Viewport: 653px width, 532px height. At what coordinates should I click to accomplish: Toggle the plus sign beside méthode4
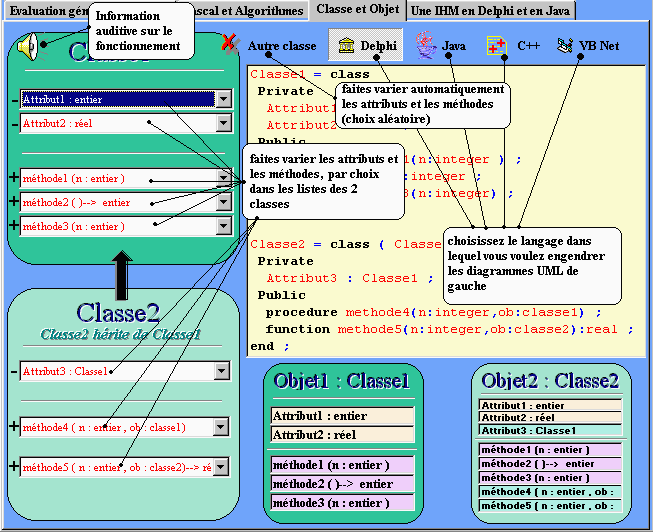click(13, 427)
